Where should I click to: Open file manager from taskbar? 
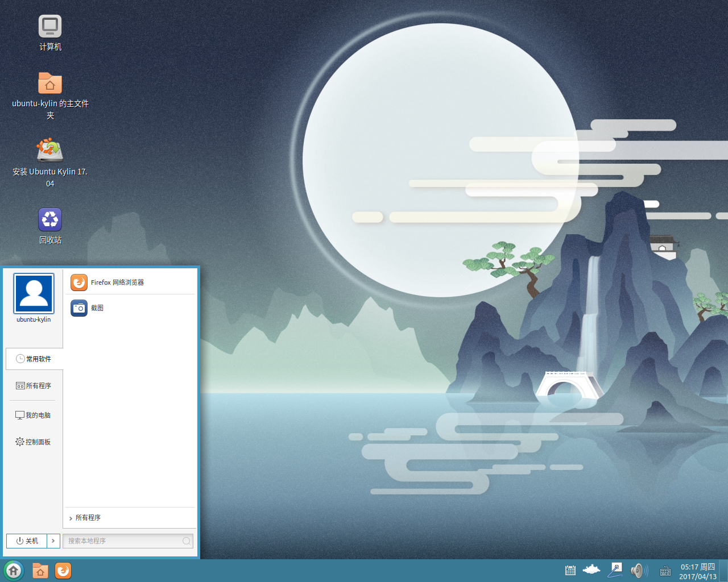click(40, 571)
